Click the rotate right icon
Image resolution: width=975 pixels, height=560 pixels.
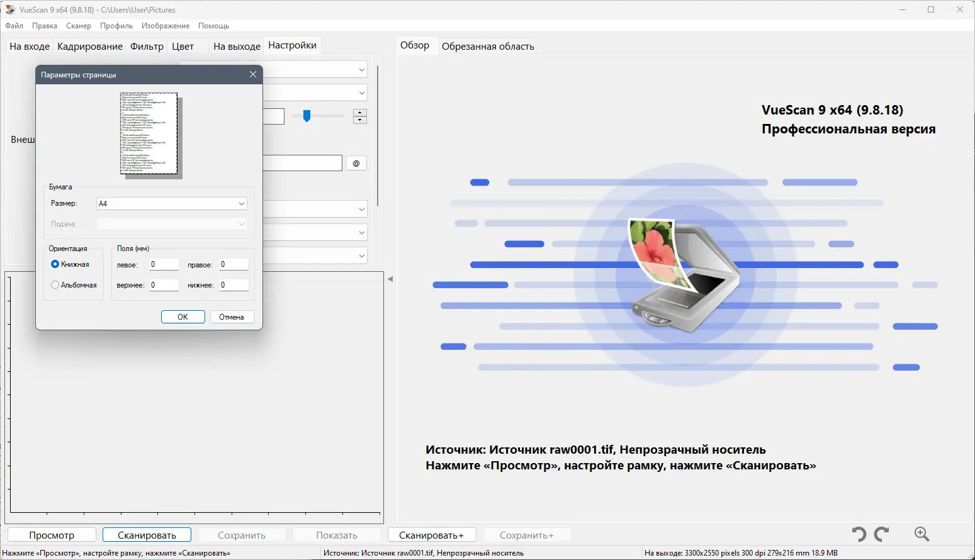(x=882, y=534)
